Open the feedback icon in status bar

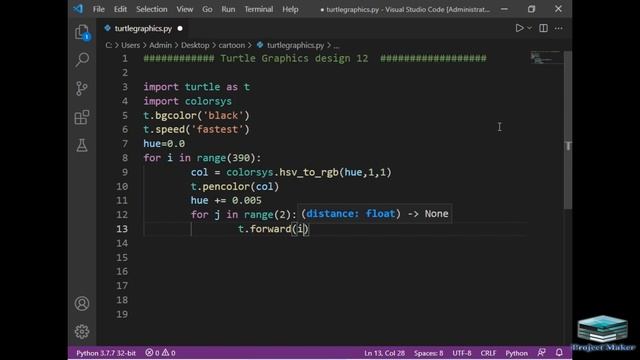541,352
